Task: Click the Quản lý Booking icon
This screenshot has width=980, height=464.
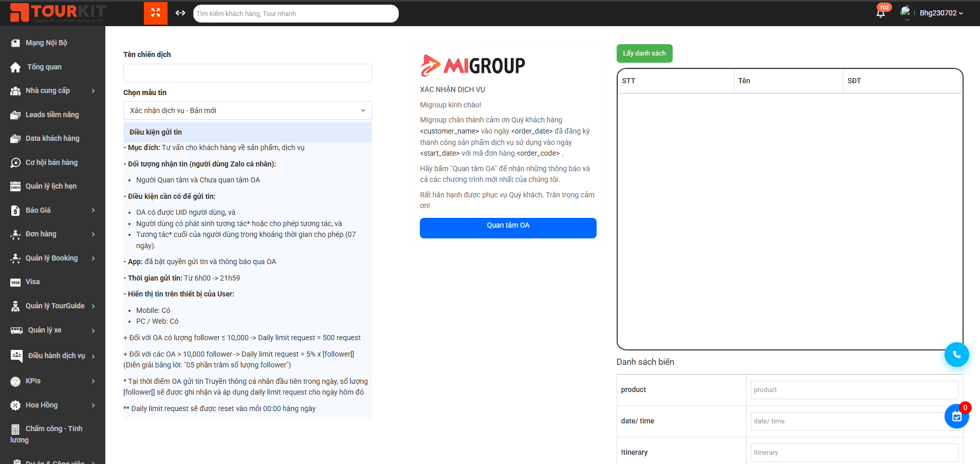Action: click(15, 258)
